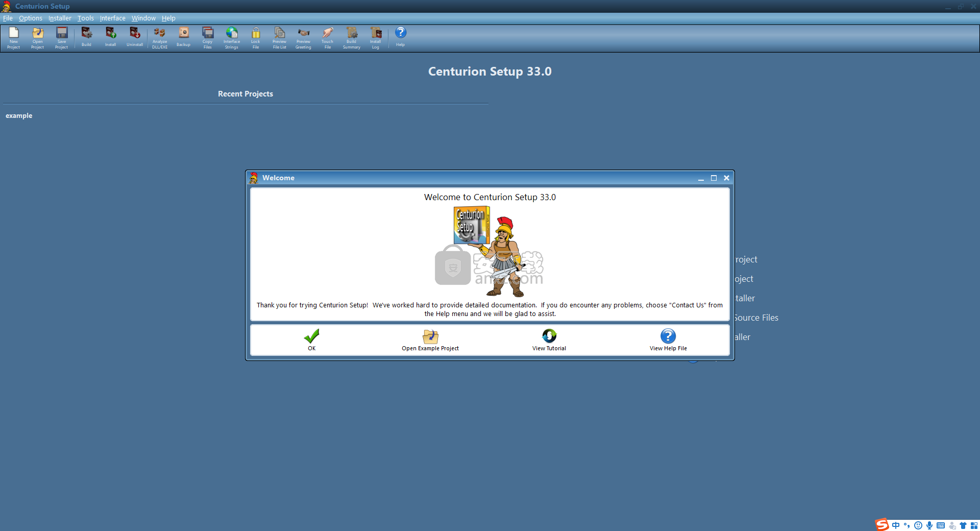The image size is (980, 531).
Task: Open the soft keyboard icon in IME bar
Action: point(941,525)
